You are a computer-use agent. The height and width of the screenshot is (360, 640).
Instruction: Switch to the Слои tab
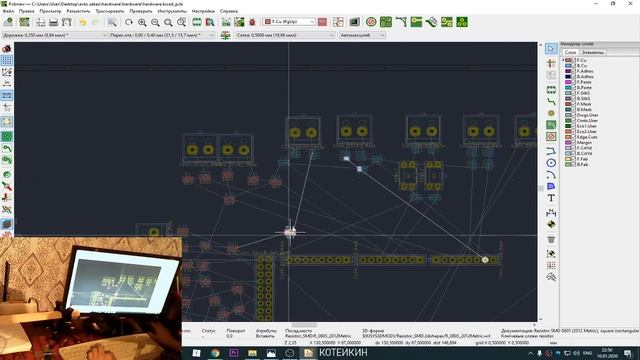click(570, 52)
